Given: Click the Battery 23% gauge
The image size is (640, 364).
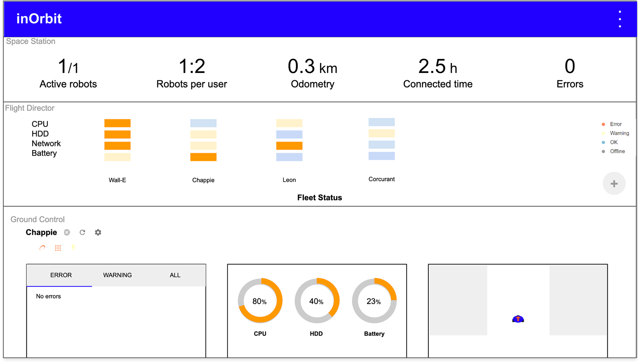Looking at the screenshot, I should [374, 301].
